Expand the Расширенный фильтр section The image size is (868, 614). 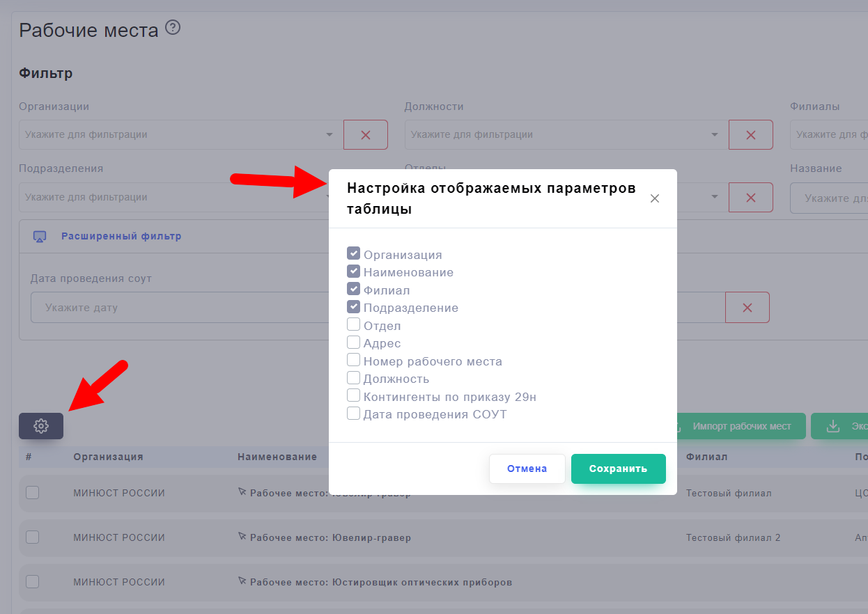click(121, 237)
